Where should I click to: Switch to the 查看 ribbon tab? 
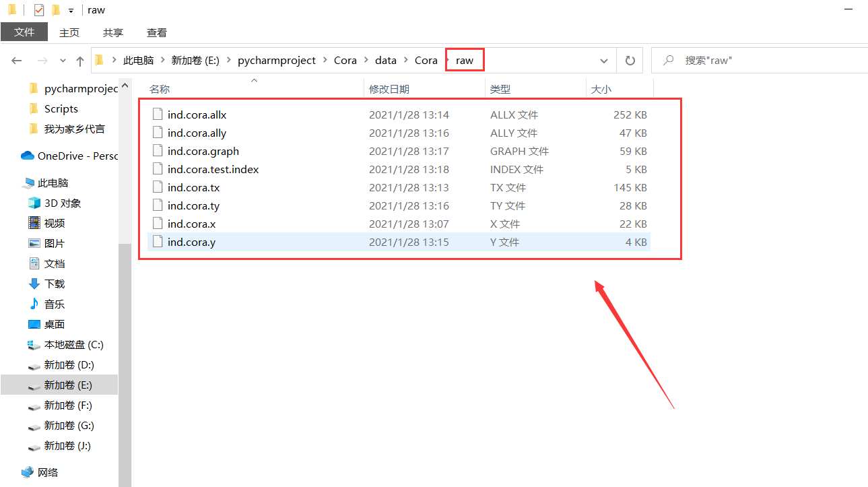coord(157,32)
